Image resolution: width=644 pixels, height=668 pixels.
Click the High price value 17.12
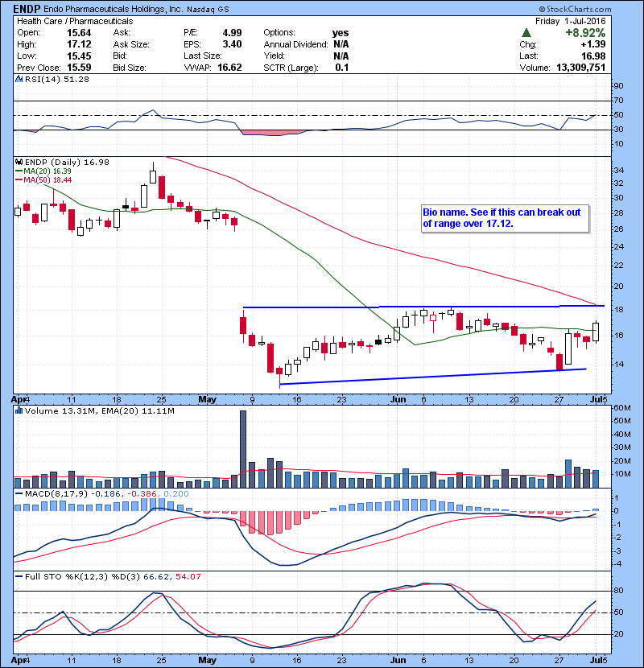point(79,44)
